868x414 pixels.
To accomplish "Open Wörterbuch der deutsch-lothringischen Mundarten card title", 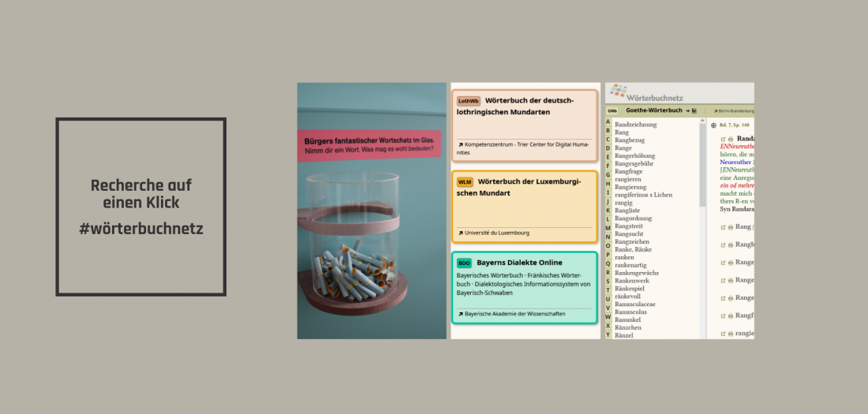I will pos(515,106).
